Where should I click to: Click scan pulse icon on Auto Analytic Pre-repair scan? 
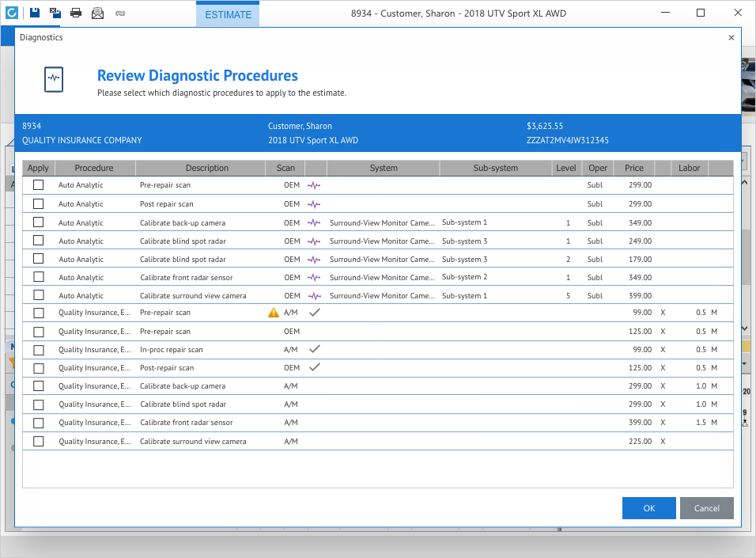(x=315, y=185)
